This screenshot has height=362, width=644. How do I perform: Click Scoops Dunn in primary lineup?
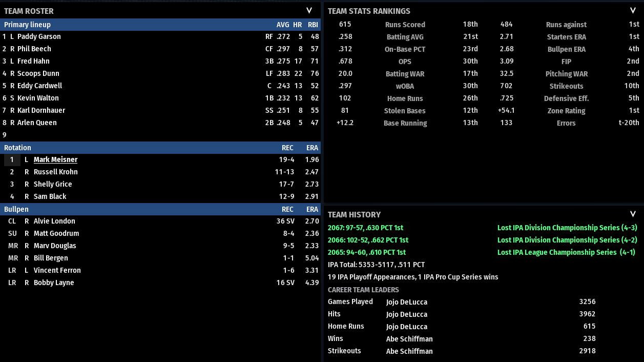pos(38,73)
